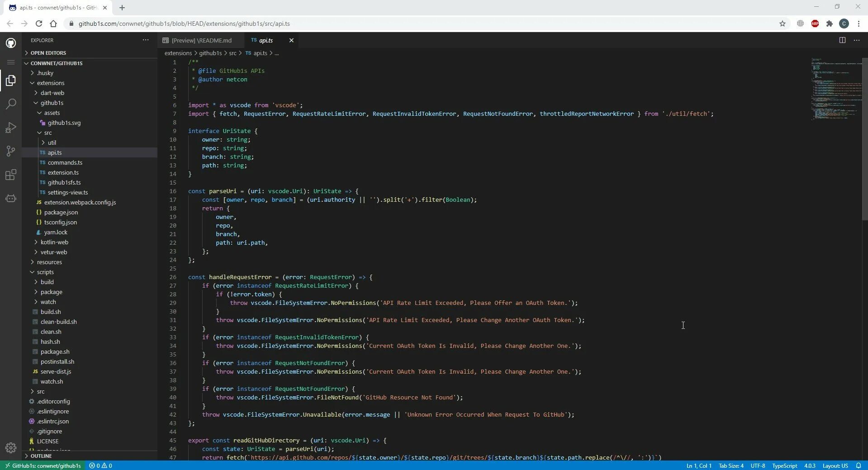Go back using browser back arrow
Screen dimensions: 868x470
click(10, 24)
